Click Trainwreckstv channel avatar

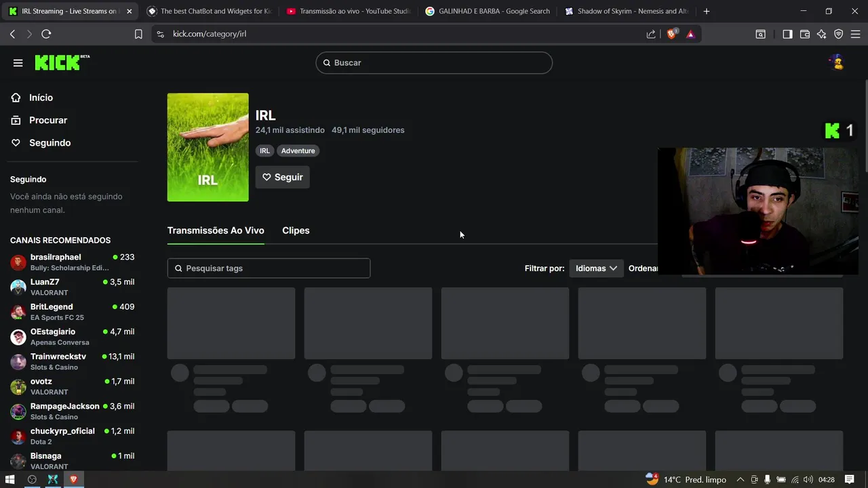tap(18, 362)
